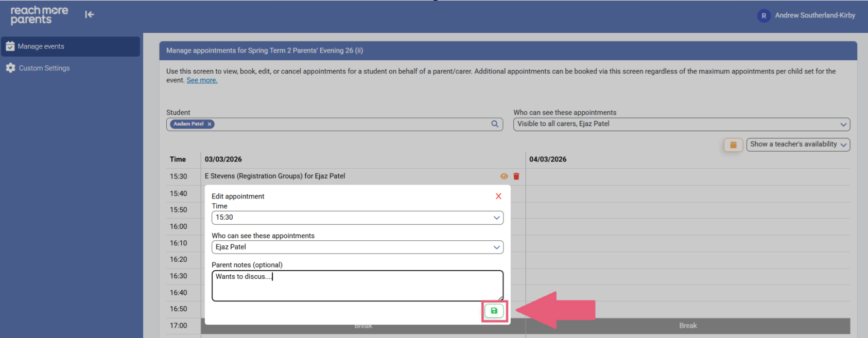Follow the See more link

[202, 80]
